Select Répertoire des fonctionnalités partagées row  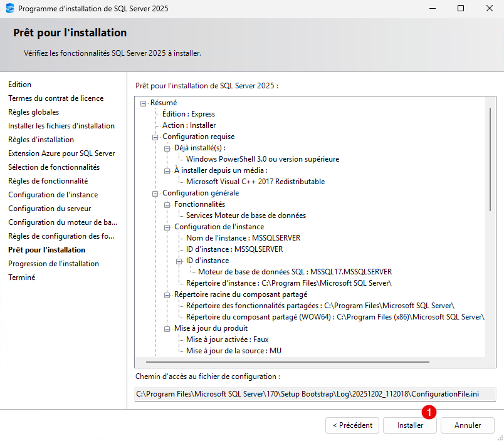click(x=320, y=306)
